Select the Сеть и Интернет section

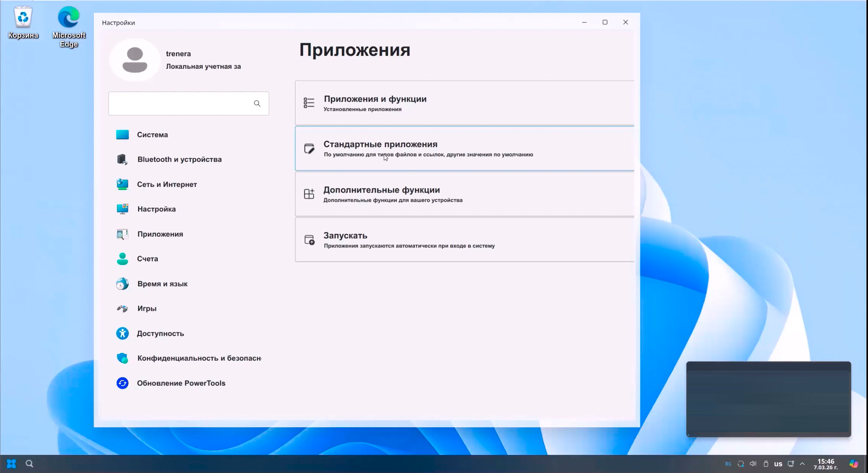click(x=167, y=184)
